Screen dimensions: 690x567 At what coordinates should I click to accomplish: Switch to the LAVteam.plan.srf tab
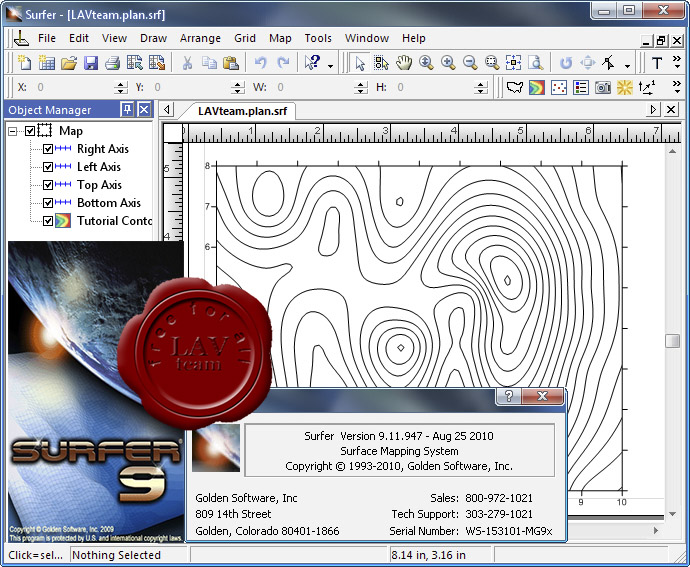(242, 111)
